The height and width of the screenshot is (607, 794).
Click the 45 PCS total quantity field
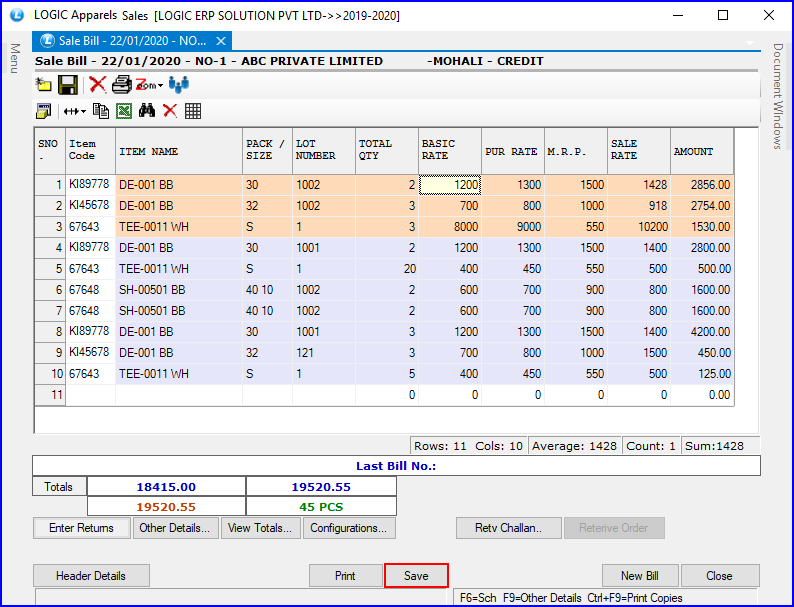tap(321, 507)
